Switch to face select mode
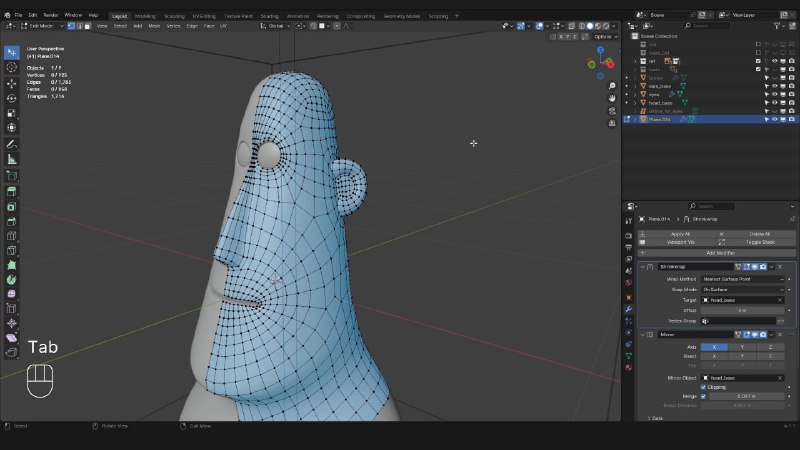This screenshot has width=800, height=450. click(87, 26)
